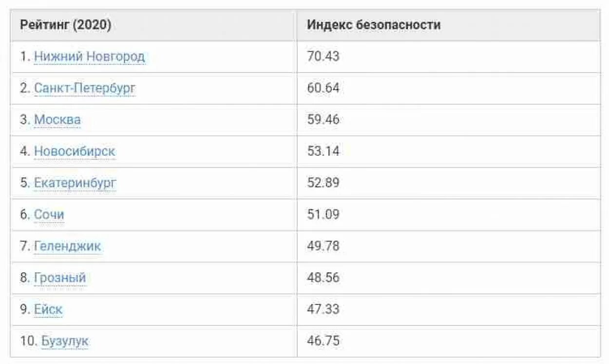Select the 70.43 index cell
Image resolution: width=609 pixels, height=364 pixels.
323,57
